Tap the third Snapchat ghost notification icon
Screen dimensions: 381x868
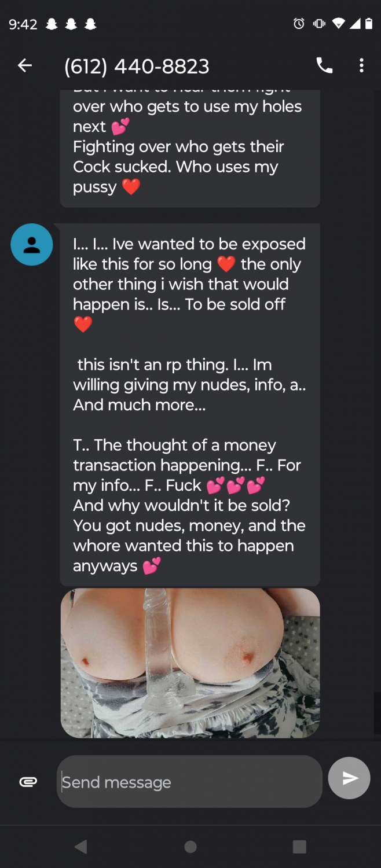[x=90, y=24]
